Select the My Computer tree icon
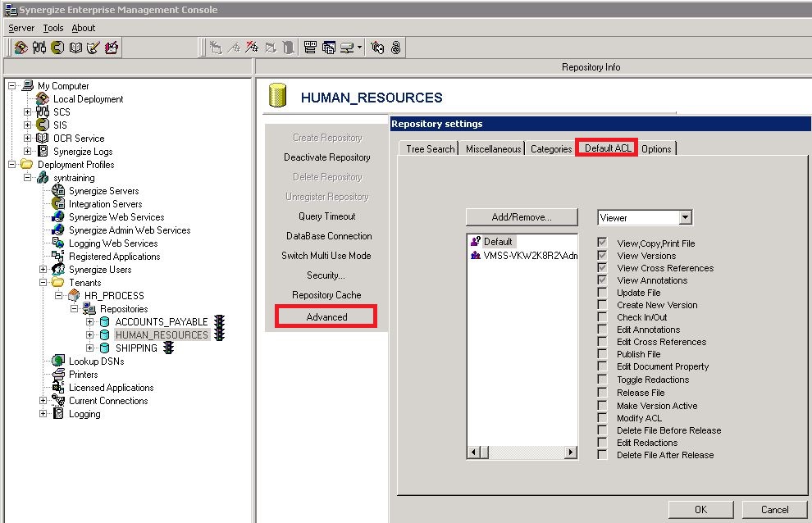 [x=28, y=85]
